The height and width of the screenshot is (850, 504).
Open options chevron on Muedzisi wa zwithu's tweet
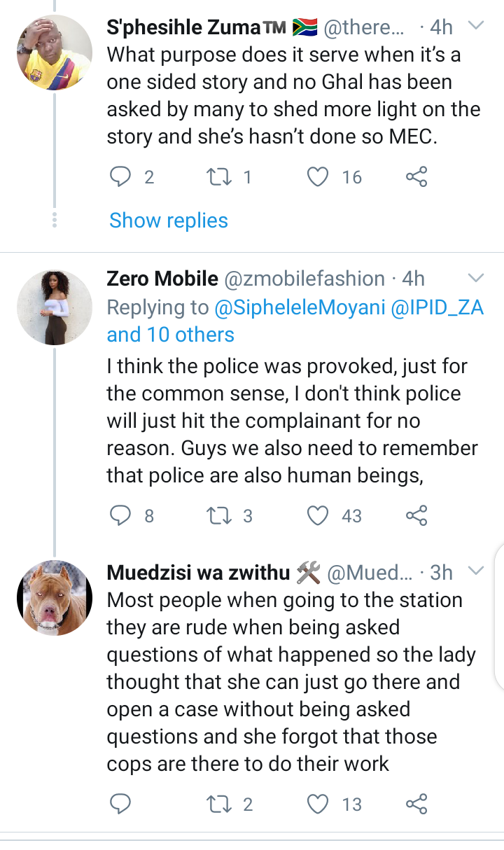[x=475, y=571]
